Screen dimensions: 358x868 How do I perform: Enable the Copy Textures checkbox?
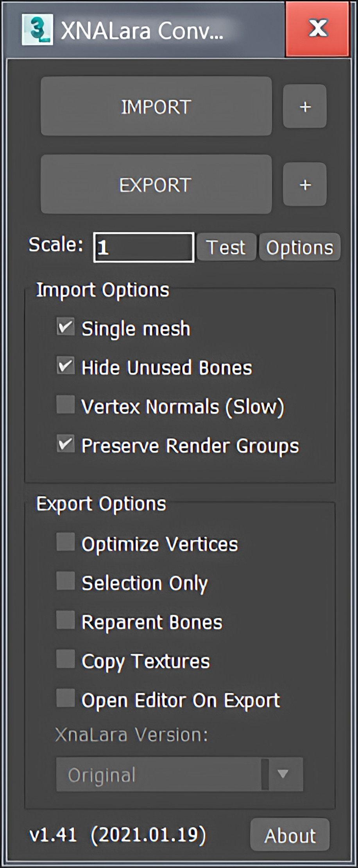(x=66, y=659)
